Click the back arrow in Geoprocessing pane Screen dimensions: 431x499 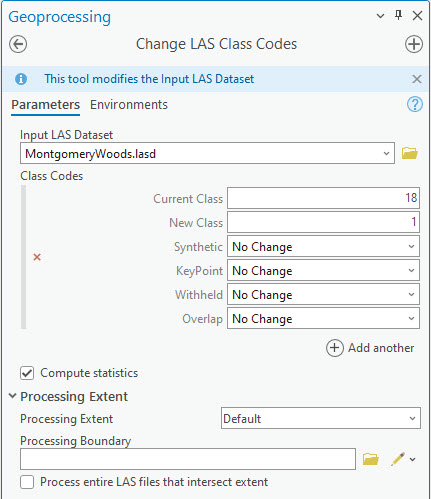[18, 44]
